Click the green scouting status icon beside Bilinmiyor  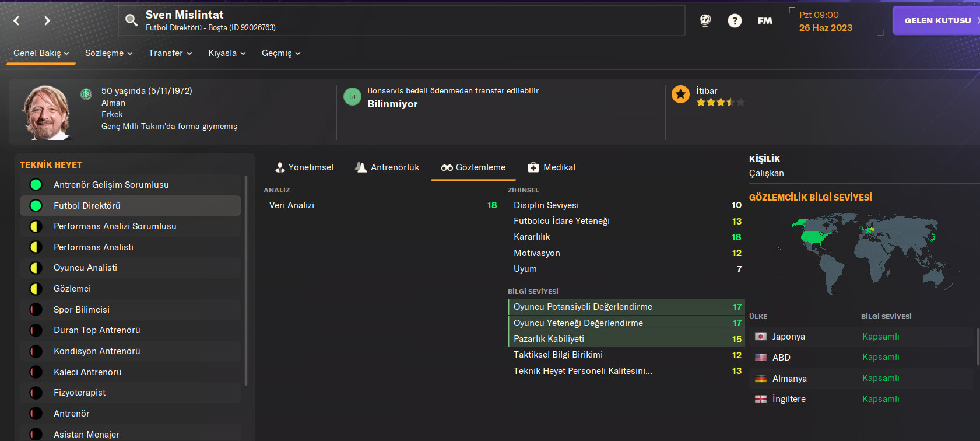(352, 97)
